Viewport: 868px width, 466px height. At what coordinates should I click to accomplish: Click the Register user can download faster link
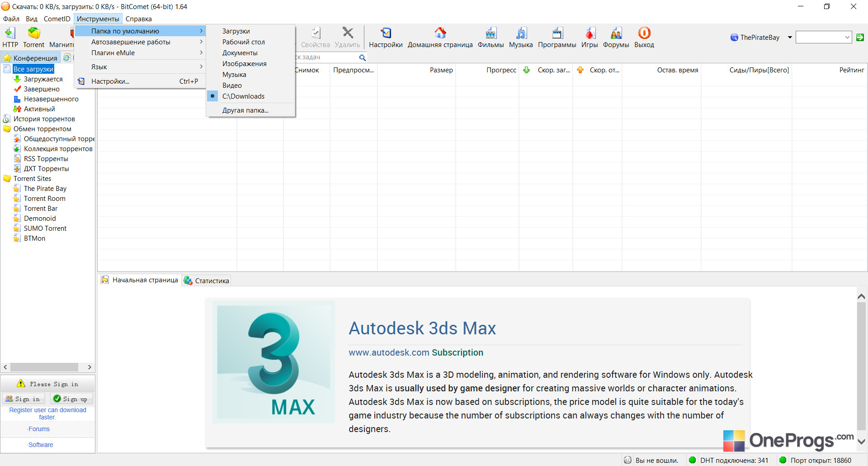tap(47, 414)
